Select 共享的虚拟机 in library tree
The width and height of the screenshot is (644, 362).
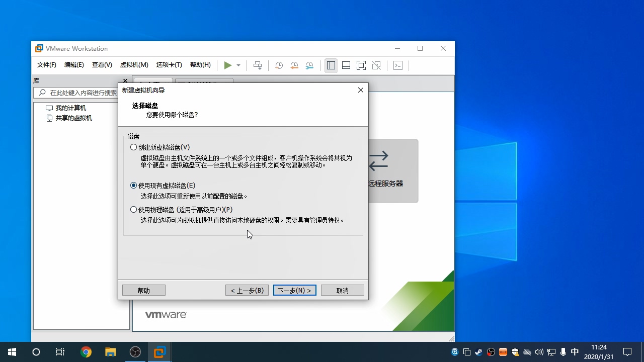pos(69,118)
